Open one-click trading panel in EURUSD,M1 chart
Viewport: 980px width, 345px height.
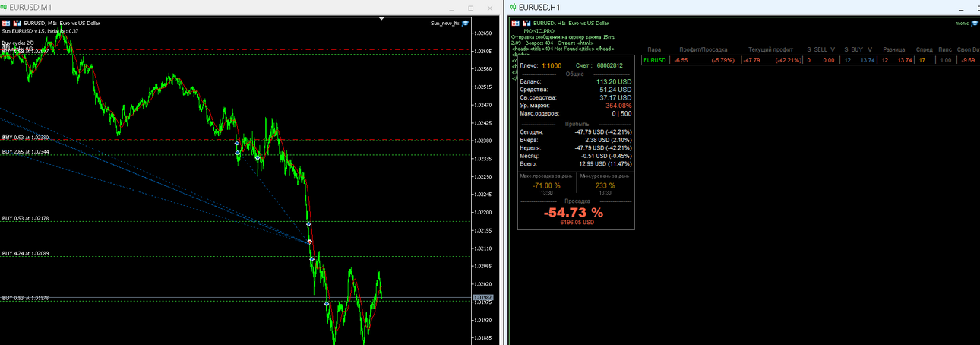coord(6,23)
